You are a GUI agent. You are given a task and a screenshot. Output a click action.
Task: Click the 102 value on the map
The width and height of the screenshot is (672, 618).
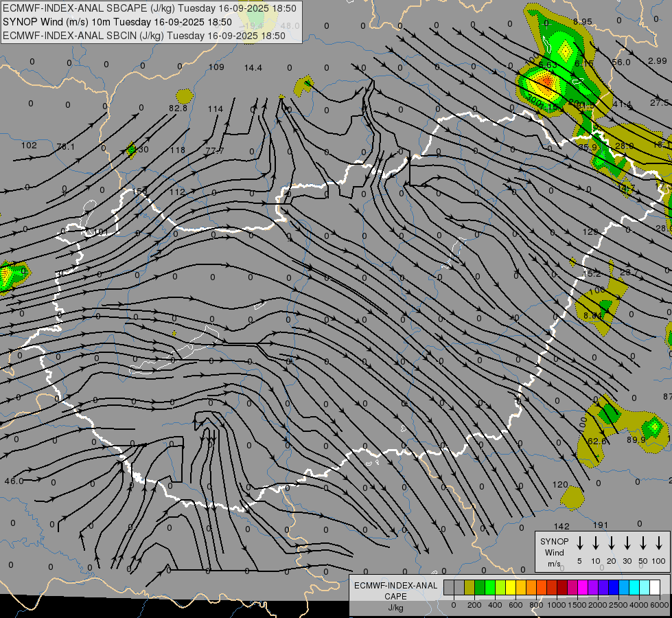click(29, 145)
